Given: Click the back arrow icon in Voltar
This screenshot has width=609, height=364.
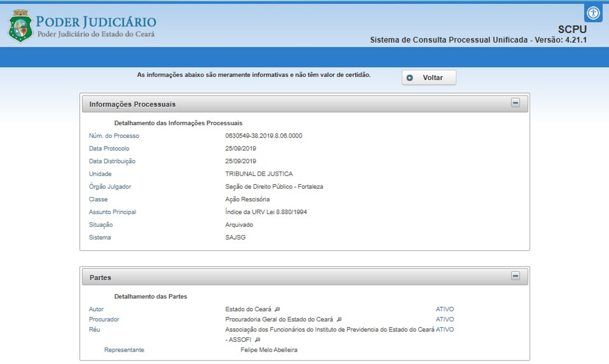Looking at the screenshot, I should pos(409,78).
